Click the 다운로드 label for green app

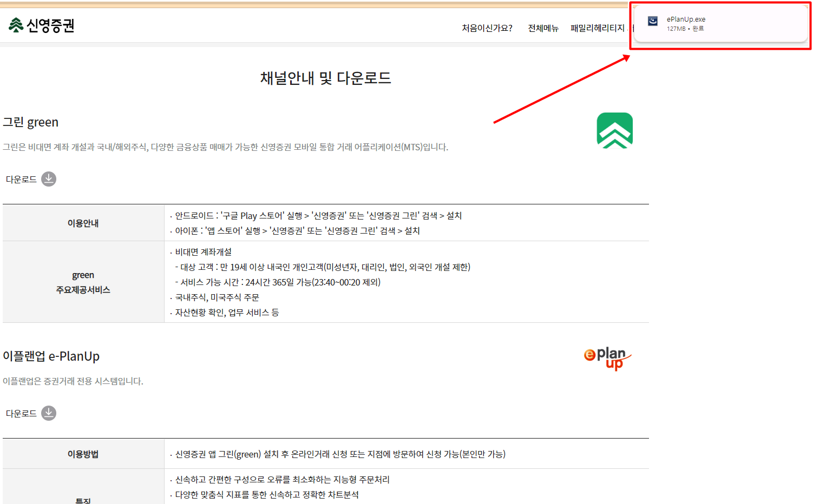(x=21, y=180)
